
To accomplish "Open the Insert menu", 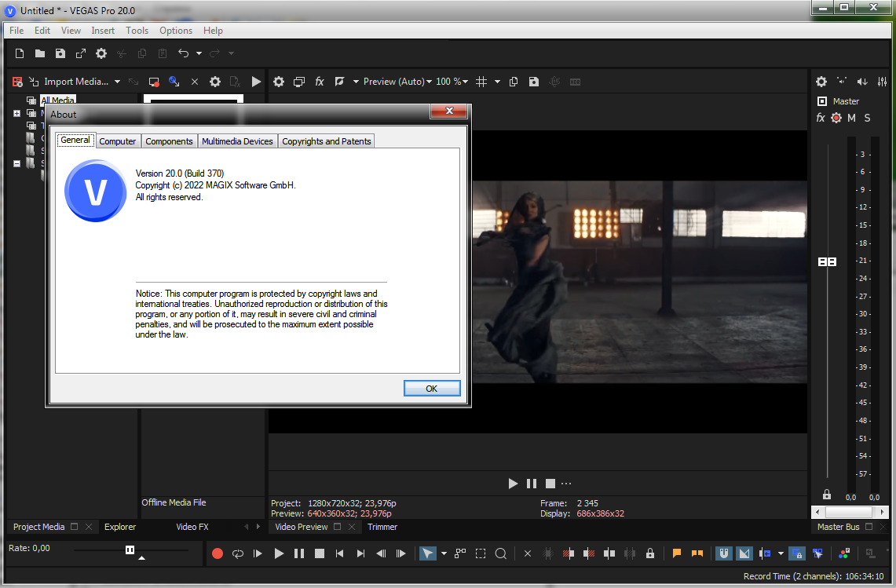I will [103, 31].
